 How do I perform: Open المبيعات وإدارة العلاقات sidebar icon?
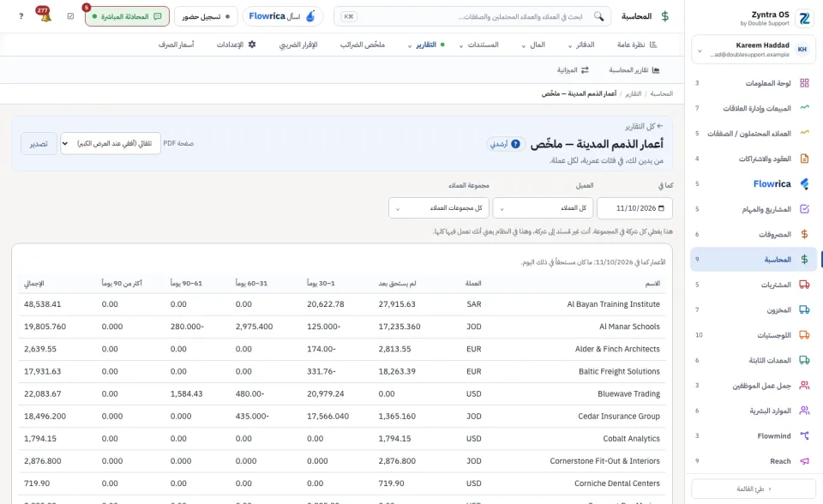pyautogui.click(x=804, y=108)
